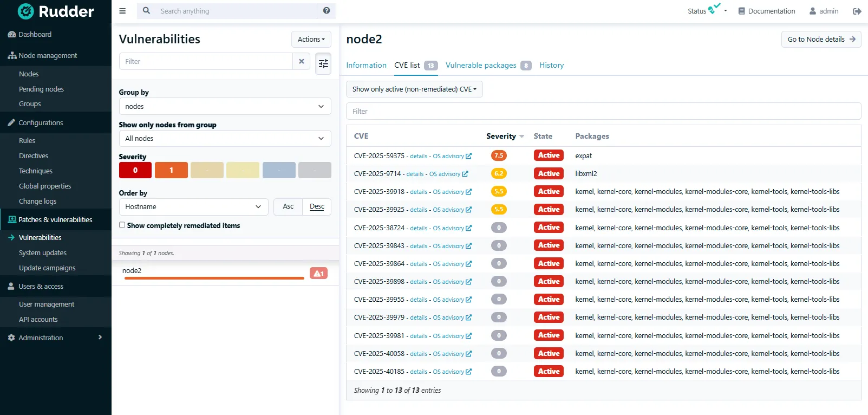The height and width of the screenshot is (415, 868).
Task: Enable Show completely remediated items checkbox
Action: pos(122,225)
